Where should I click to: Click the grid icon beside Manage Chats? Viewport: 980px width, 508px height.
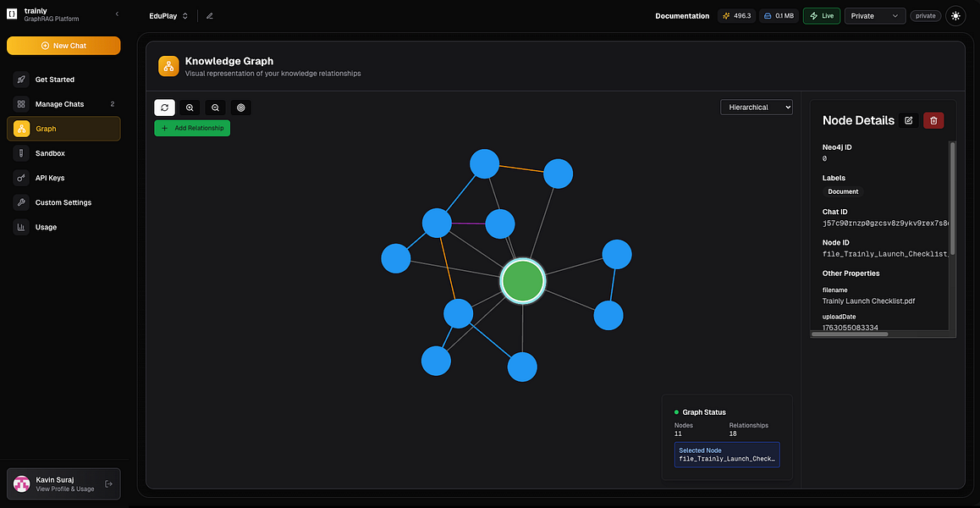coord(21,104)
